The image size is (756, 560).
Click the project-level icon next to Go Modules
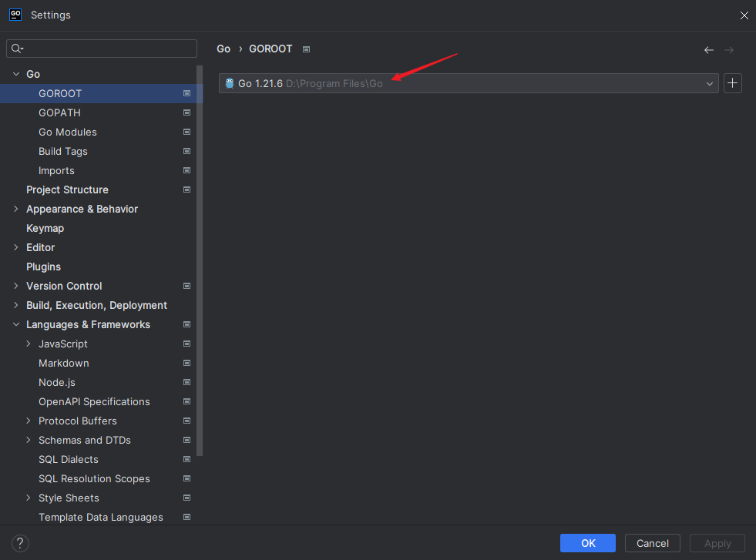tap(186, 132)
